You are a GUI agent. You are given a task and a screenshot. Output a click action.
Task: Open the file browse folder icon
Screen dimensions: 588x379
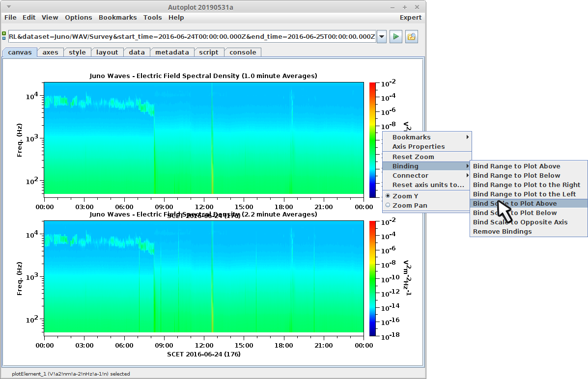pos(412,37)
